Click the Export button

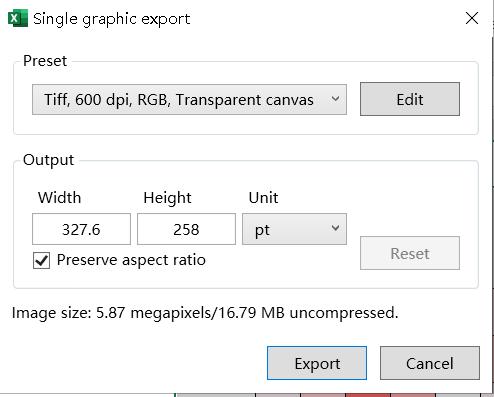317,363
